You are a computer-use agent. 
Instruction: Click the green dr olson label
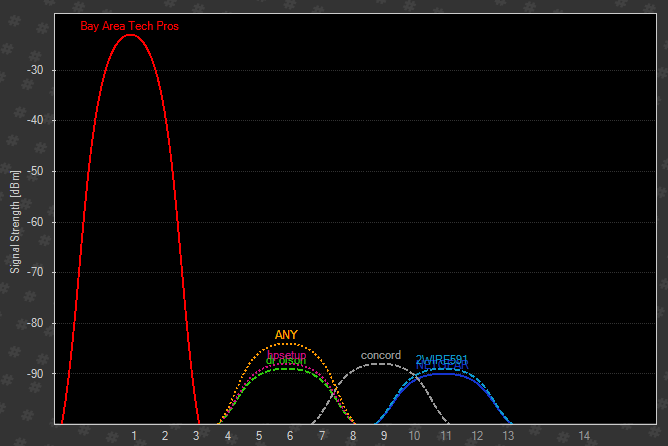coord(287,361)
